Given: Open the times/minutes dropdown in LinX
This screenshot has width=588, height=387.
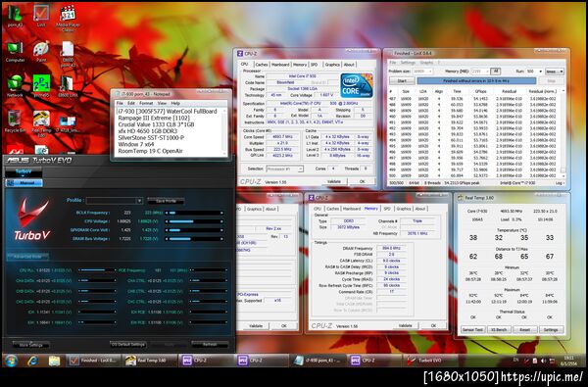Looking at the screenshot, I should pos(555,72).
